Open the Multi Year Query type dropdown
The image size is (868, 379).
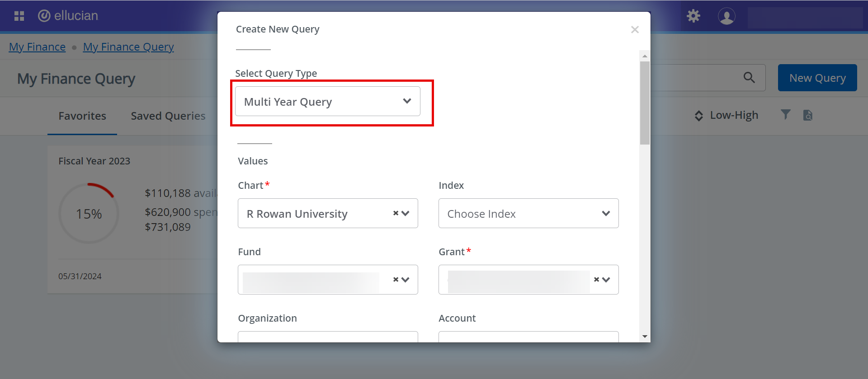[x=328, y=101]
